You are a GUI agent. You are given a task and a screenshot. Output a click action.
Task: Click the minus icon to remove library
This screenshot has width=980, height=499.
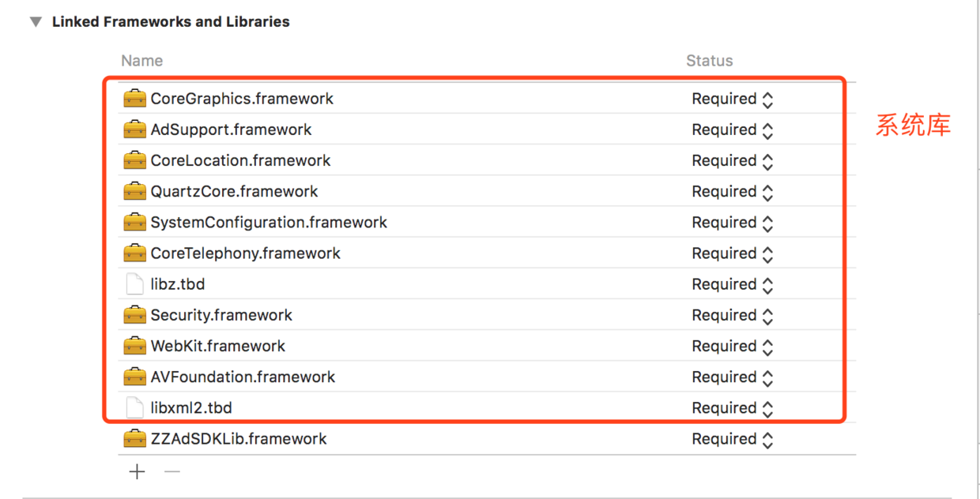point(171,471)
